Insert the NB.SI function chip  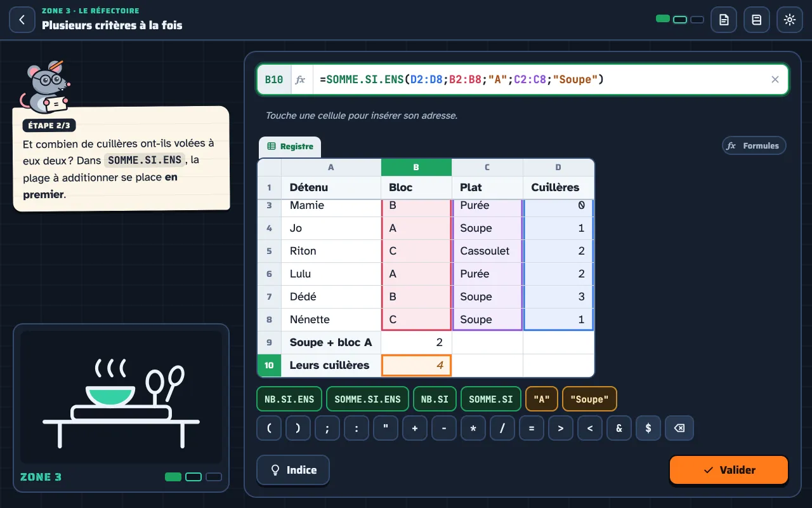[435, 399]
